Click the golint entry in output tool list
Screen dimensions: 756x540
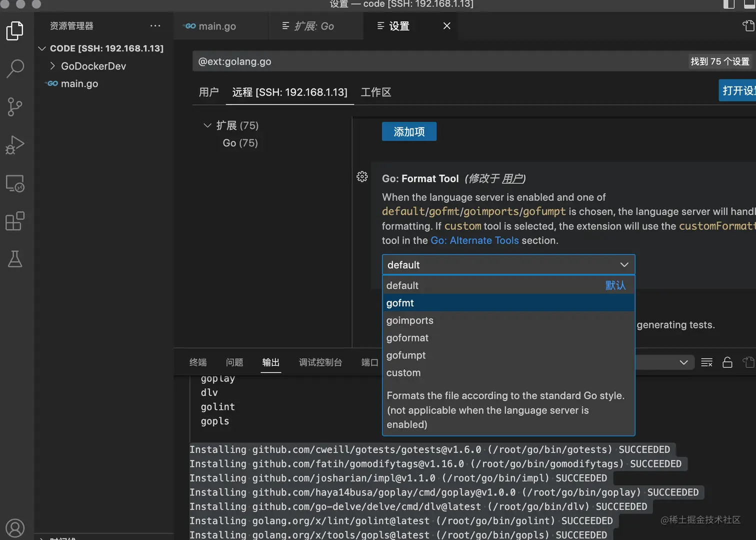[x=218, y=407]
